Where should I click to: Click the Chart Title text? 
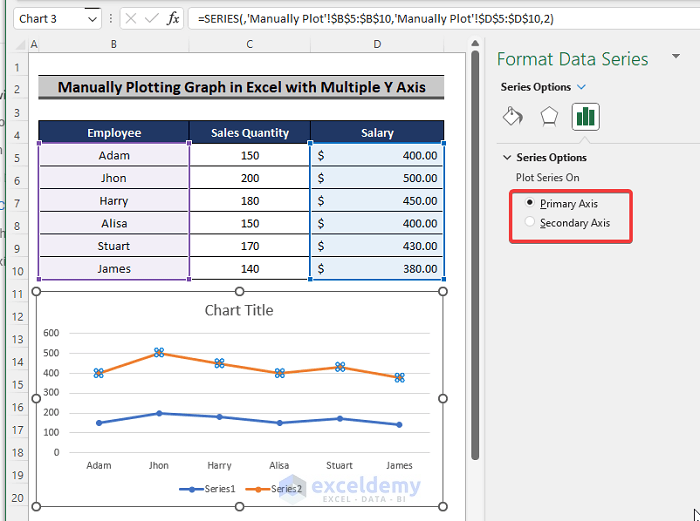coord(239,310)
